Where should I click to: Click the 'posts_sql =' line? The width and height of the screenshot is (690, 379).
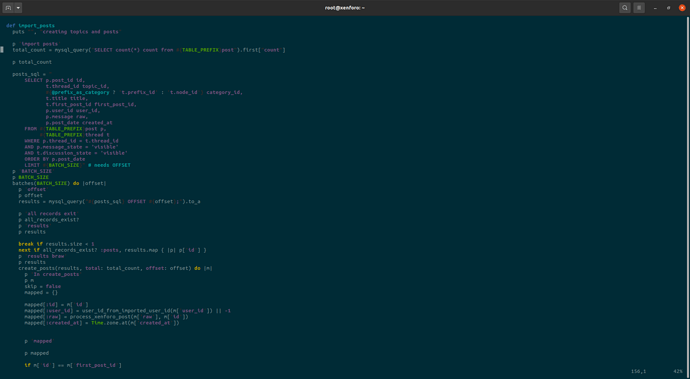(32, 74)
